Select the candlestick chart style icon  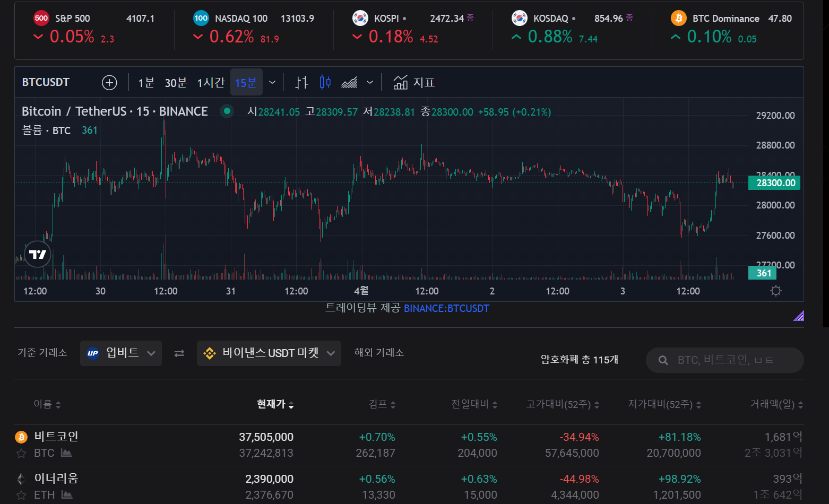[325, 82]
